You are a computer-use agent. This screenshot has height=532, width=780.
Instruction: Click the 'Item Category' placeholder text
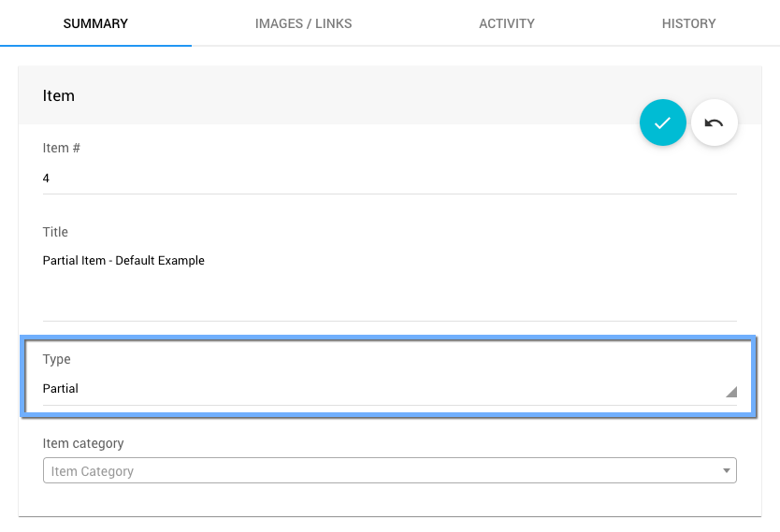coord(93,471)
